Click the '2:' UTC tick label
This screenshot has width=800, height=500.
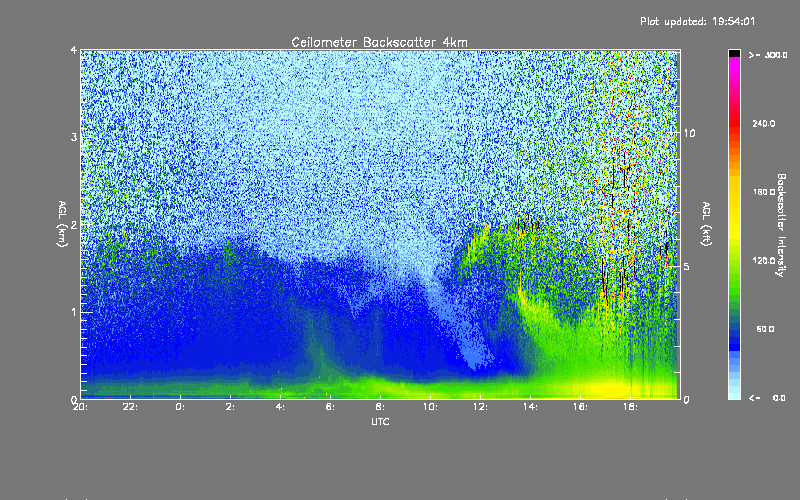[x=231, y=407]
